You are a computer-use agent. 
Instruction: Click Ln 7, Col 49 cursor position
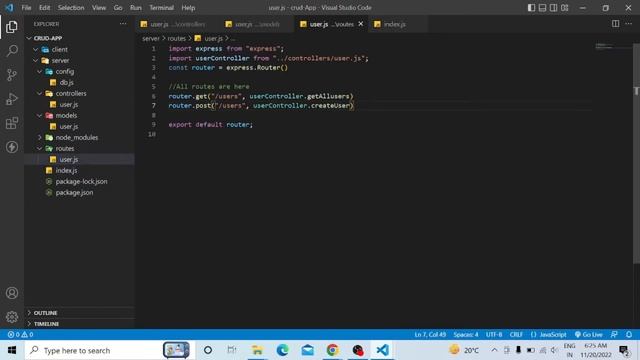pyautogui.click(x=430, y=334)
